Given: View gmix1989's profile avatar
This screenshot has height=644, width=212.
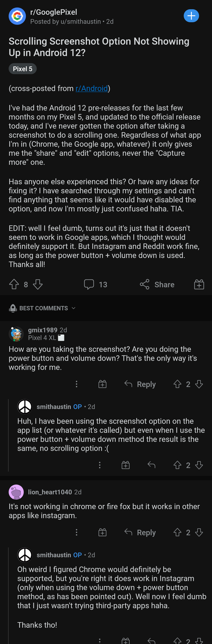Looking at the screenshot, I should [x=16, y=334].
